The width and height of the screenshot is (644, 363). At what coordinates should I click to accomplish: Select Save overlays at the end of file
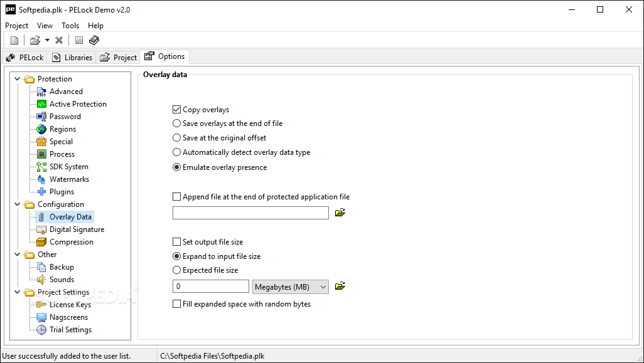coord(176,123)
